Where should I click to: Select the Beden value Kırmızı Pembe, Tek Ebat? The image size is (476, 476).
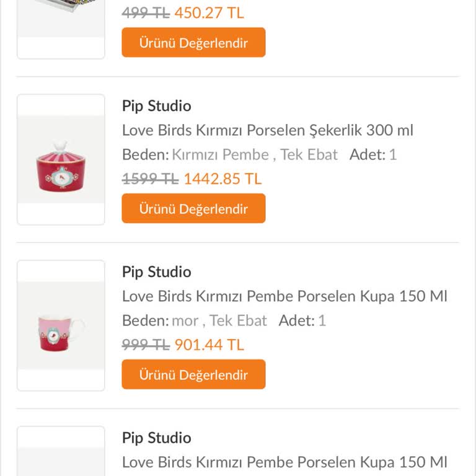(x=254, y=154)
